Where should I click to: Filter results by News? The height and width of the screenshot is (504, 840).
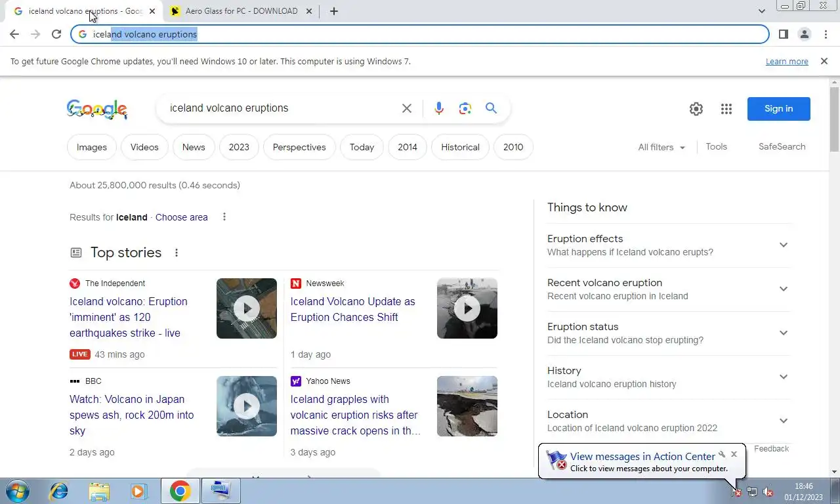point(194,147)
